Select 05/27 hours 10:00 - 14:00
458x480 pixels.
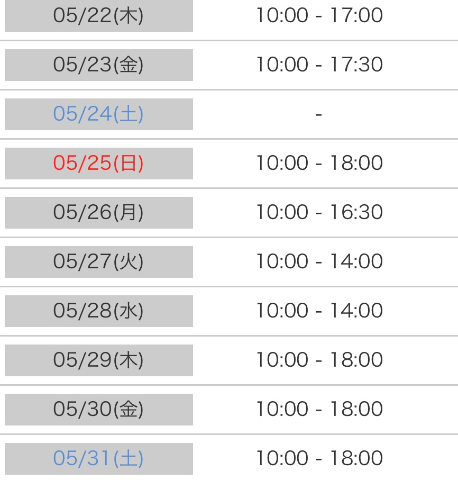320,261
